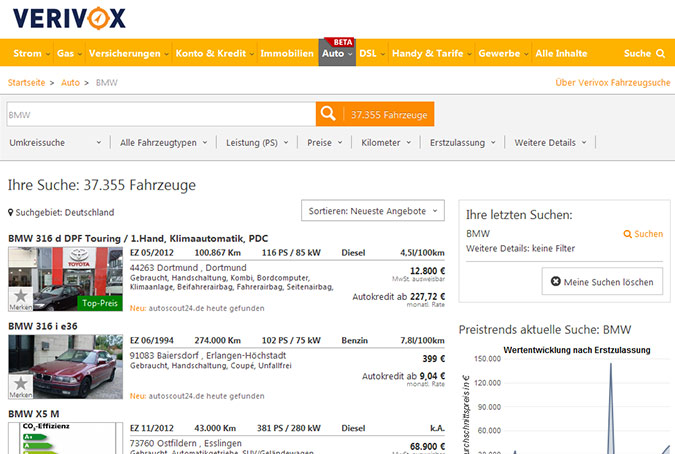Open the Gewerbe menu

pyautogui.click(x=503, y=53)
